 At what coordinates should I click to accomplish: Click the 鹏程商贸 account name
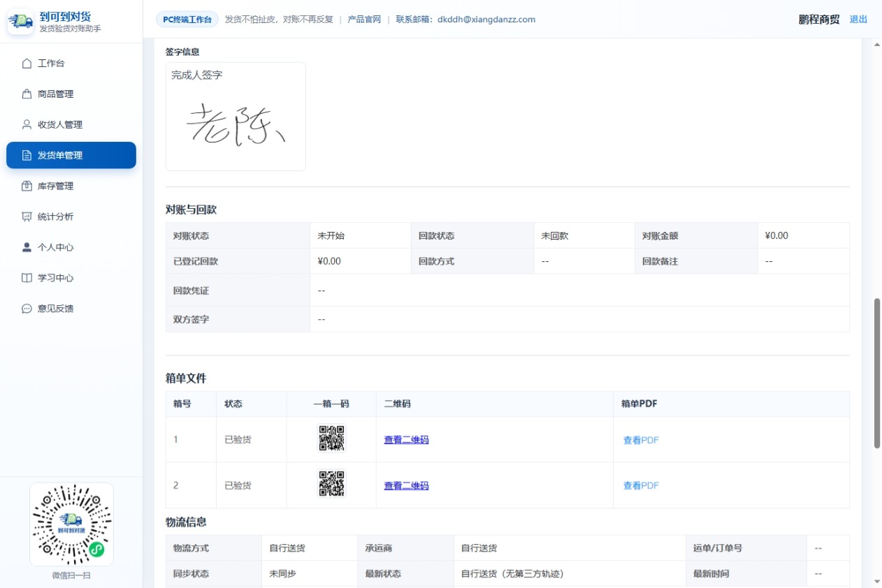pyautogui.click(x=819, y=20)
